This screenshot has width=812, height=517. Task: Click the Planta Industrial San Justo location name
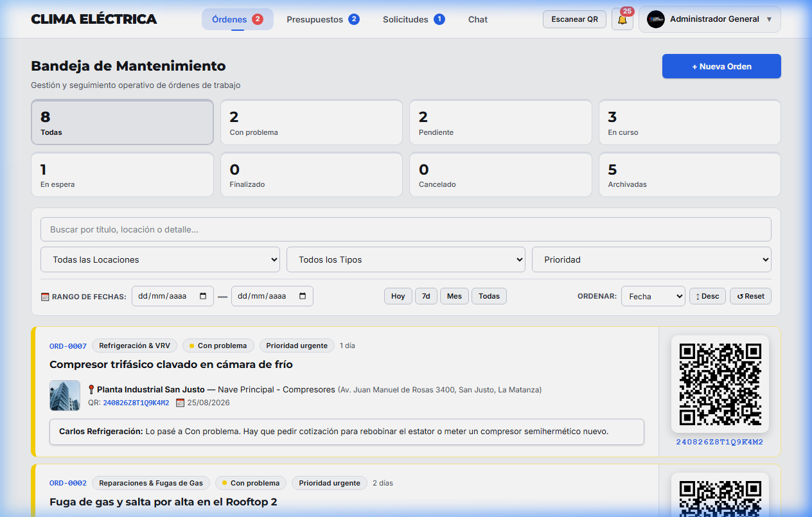[x=151, y=389]
